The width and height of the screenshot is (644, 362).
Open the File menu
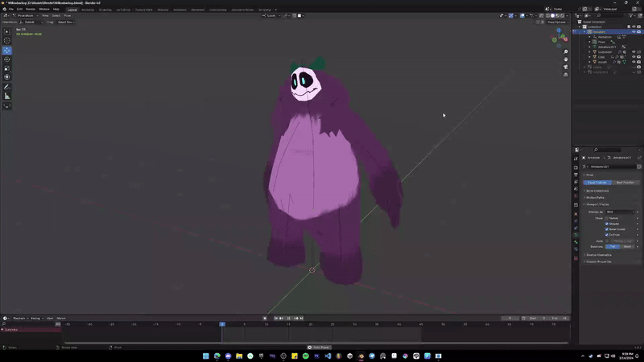pyautogui.click(x=11, y=9)
